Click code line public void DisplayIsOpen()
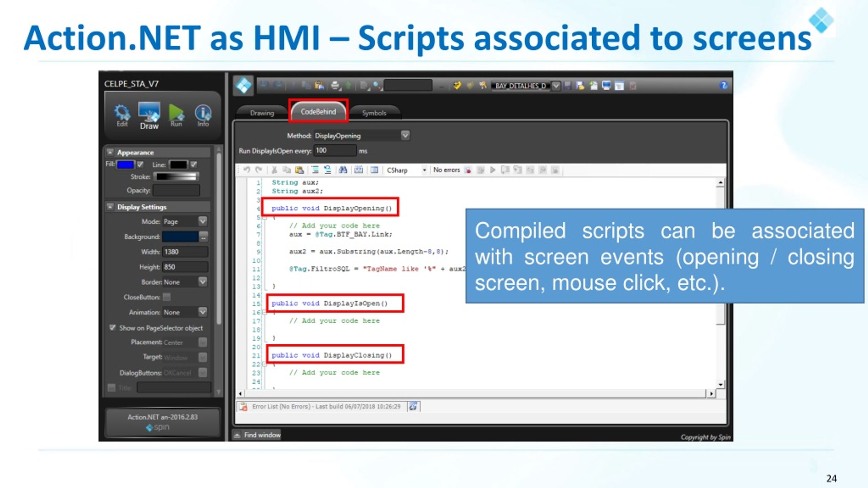Image resolution: width=868 pixels, height=488 pixels. coord(330,303)
